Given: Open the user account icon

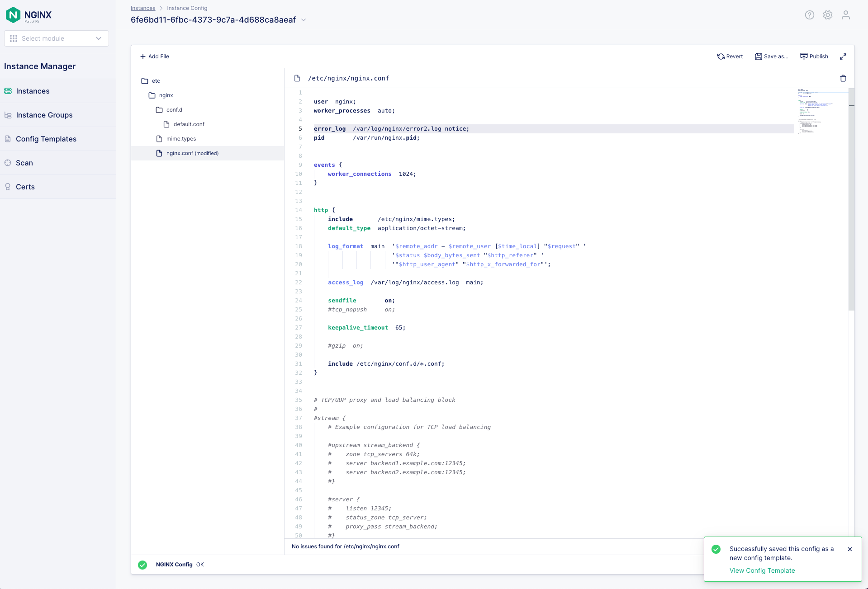Looking at the screenshot, I should (846, 15).
